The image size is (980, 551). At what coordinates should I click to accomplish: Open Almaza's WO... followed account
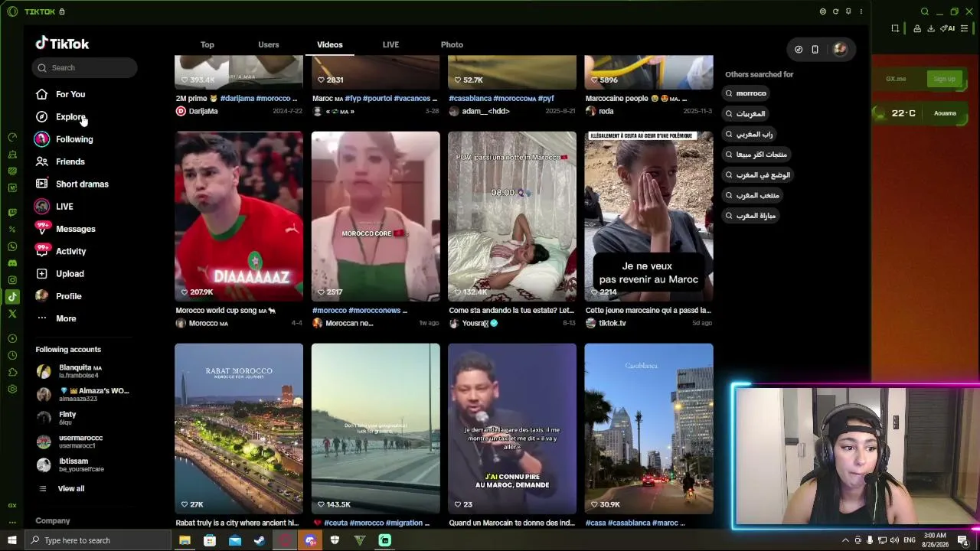pos(83,394)
